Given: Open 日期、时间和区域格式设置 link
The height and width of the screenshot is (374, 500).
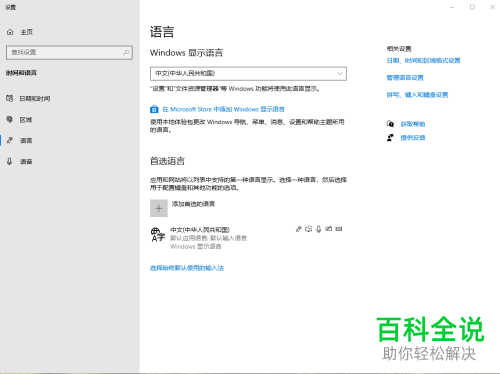Looking at the screenshot, I should click(423, 61).
